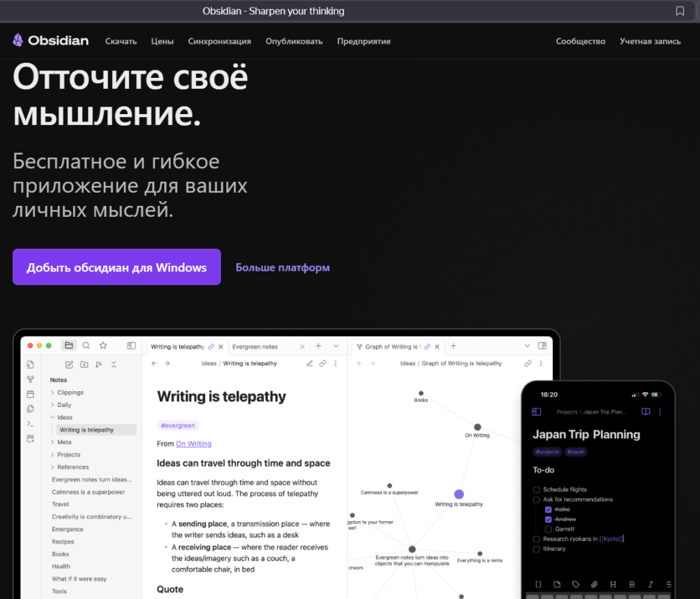This screenshot has height=599, width=700.
Task: Change sort order icon in file panel
Action: click(98, 364)
